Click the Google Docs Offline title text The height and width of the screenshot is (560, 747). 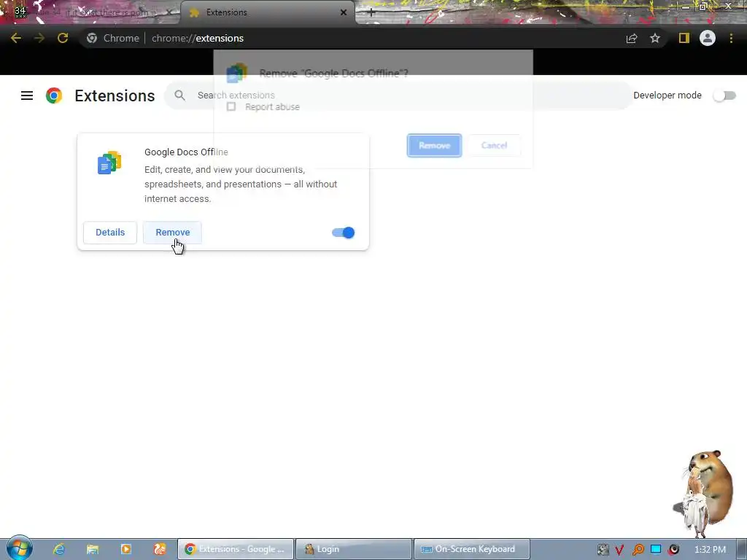[x=186, y=152]
